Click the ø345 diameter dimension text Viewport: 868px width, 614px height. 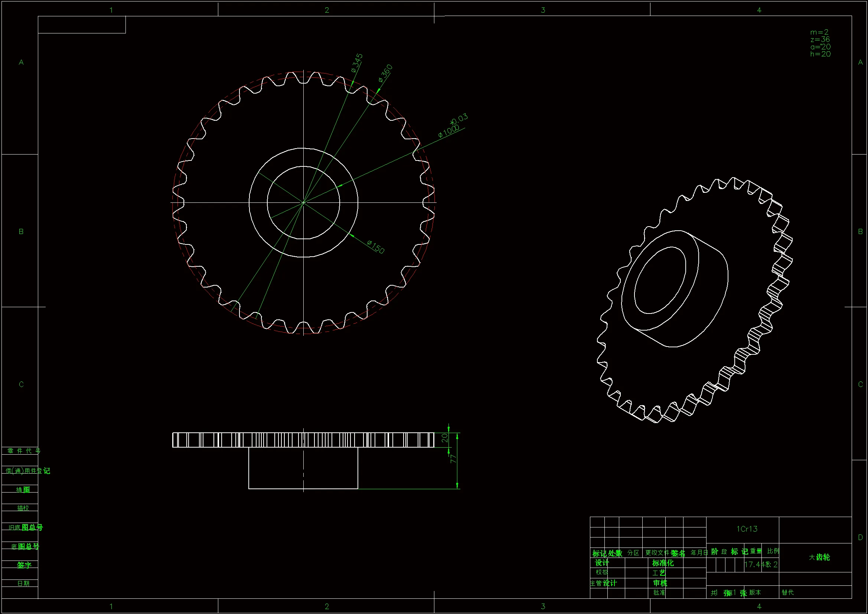pos(357,63)
